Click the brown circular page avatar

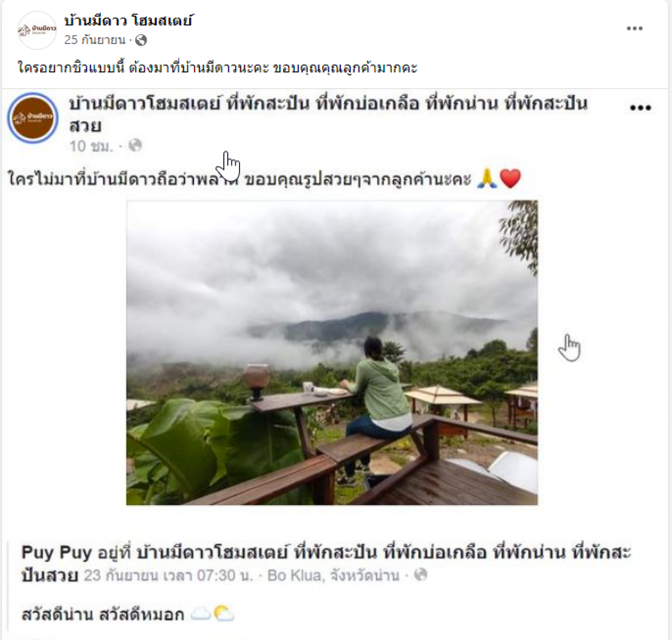(x=33, y=118)
